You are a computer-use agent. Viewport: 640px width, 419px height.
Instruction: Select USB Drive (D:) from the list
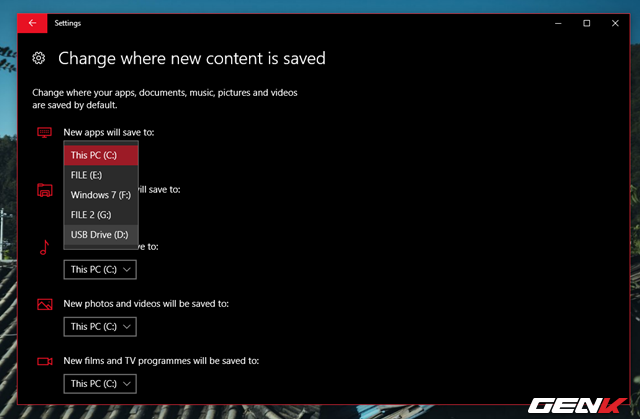coord(101,235)
